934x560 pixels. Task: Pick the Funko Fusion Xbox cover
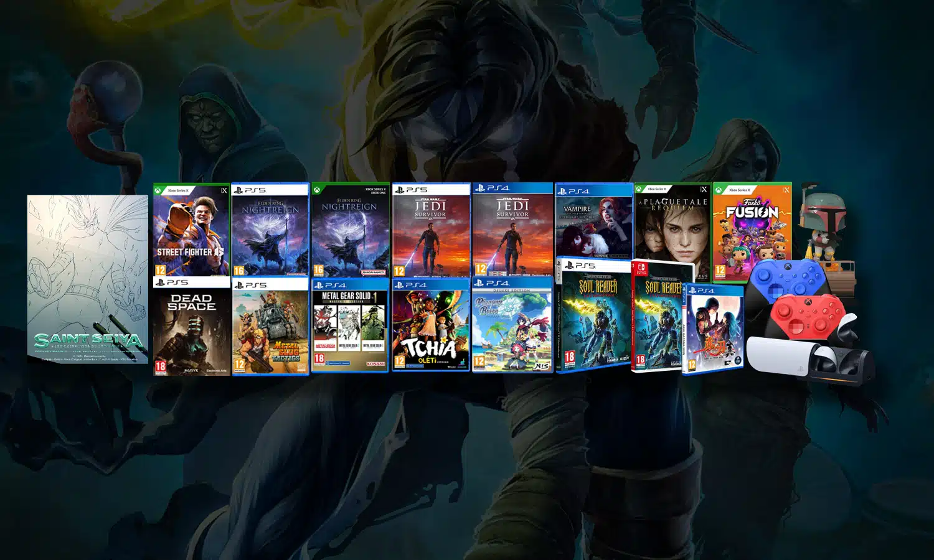(752, 231)
